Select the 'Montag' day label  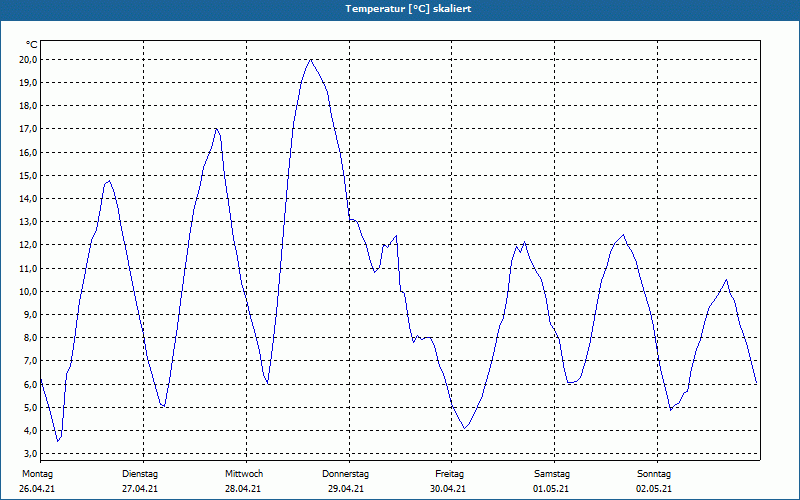[37, 474]
